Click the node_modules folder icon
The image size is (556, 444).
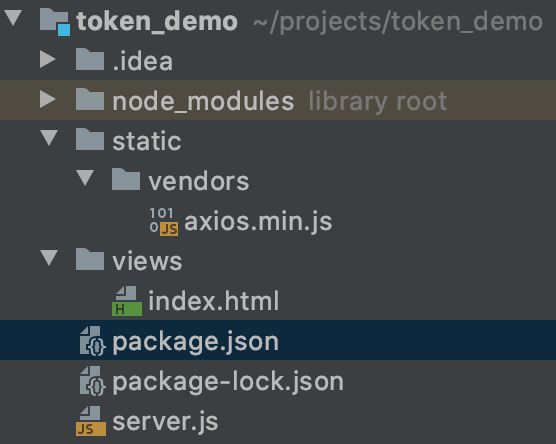point(90,99)
